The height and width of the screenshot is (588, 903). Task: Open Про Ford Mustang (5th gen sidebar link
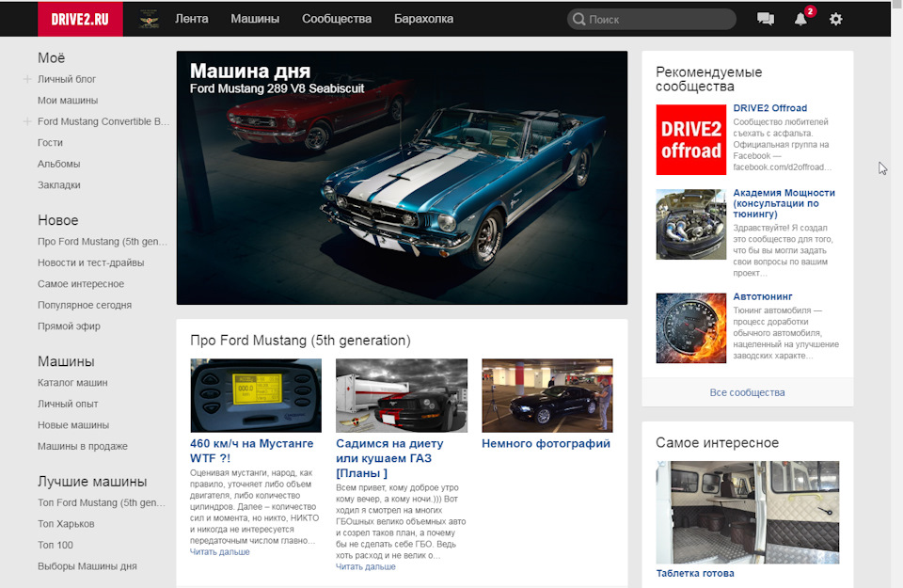[103, 241]
